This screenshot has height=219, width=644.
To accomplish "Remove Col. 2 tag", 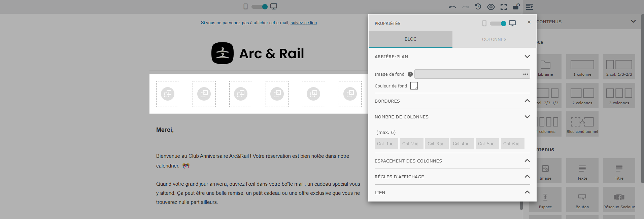I will [416, 144].
